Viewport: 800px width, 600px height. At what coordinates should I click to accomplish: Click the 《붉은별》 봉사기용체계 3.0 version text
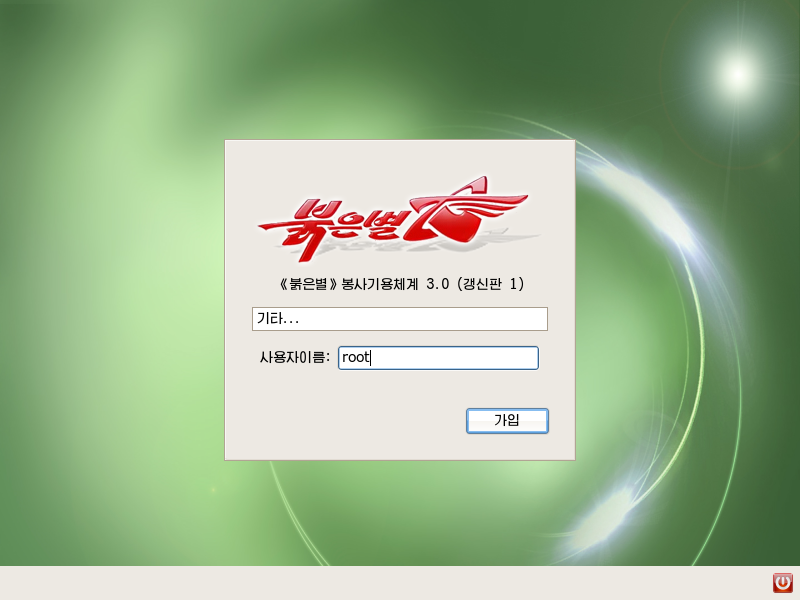402,284
